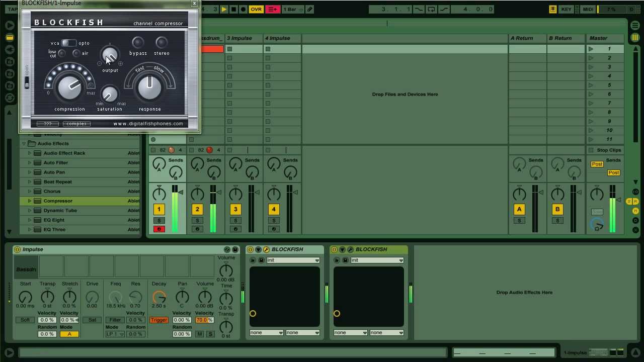Click the Blockfish saturation knob
Viewport: 644px width, 362px height.
click(x=109, y=94)
